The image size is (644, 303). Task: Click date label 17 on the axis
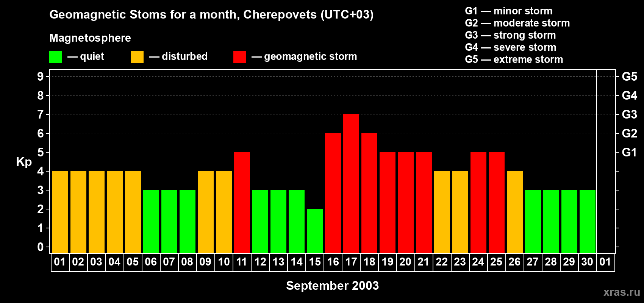[351, 262]
